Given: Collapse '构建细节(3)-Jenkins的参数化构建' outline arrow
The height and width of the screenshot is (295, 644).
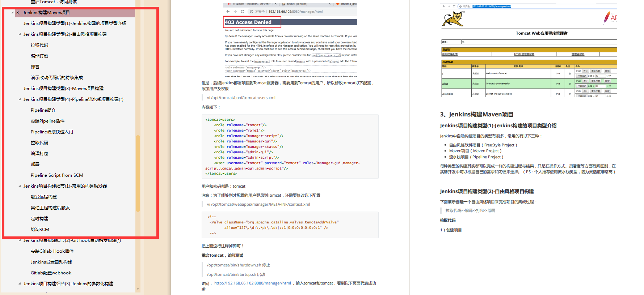Looking at the screenshot, I should click(x=20, y=284).
